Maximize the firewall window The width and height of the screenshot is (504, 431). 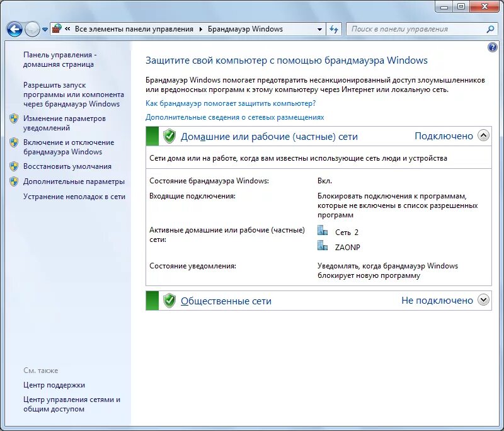(461, 6)
